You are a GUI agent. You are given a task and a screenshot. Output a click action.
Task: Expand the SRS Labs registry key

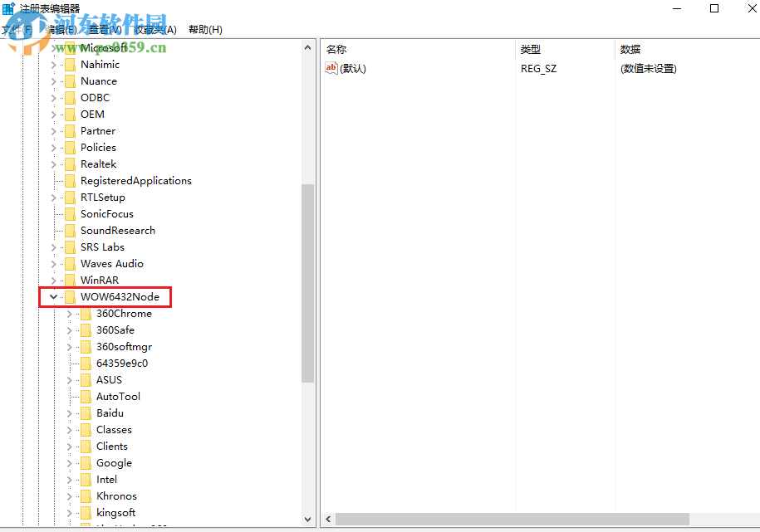[53, 246]
